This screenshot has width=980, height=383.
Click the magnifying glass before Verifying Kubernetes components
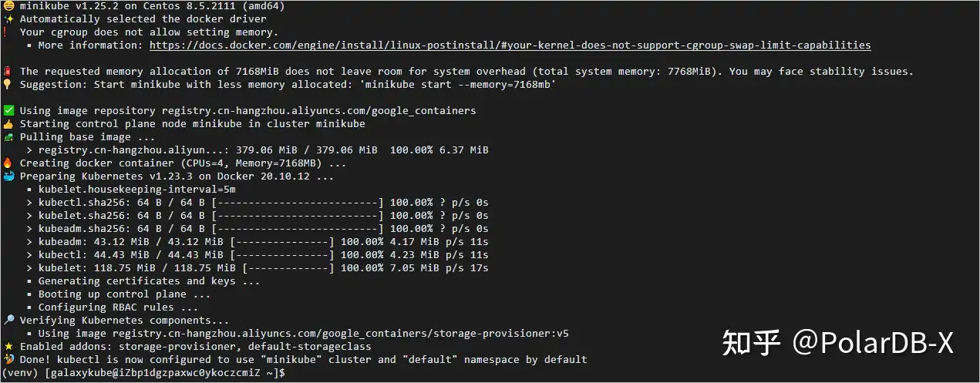[8, 320]
